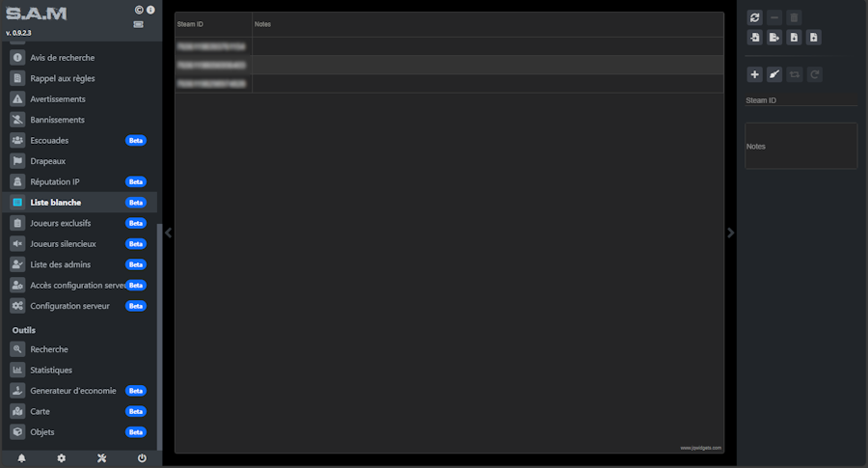Click the copyright icon in header

click(139, 10)
